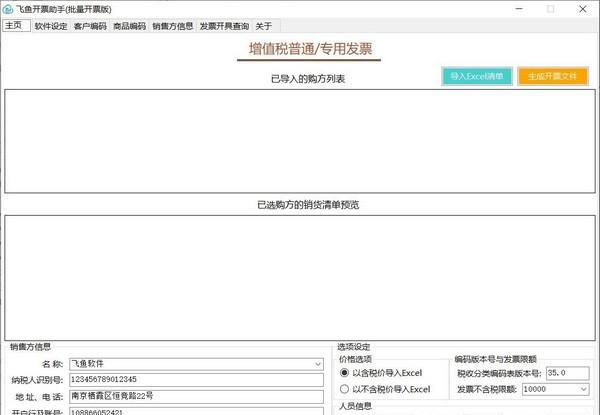Click the 开户行及账号 input field
The height and width of the screenshot is (415, 600).
coord(196,411)
